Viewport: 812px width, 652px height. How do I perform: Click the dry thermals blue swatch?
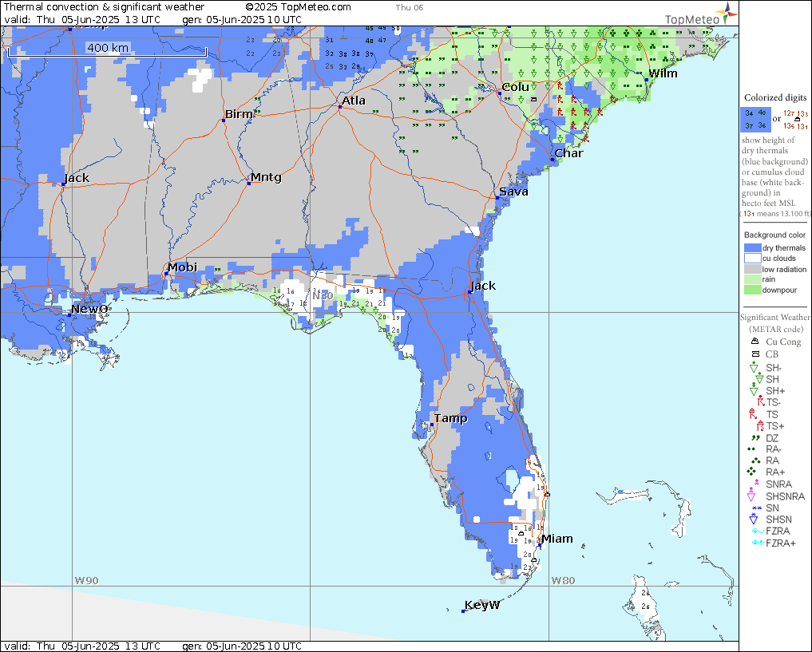click(x=752, y=248)
